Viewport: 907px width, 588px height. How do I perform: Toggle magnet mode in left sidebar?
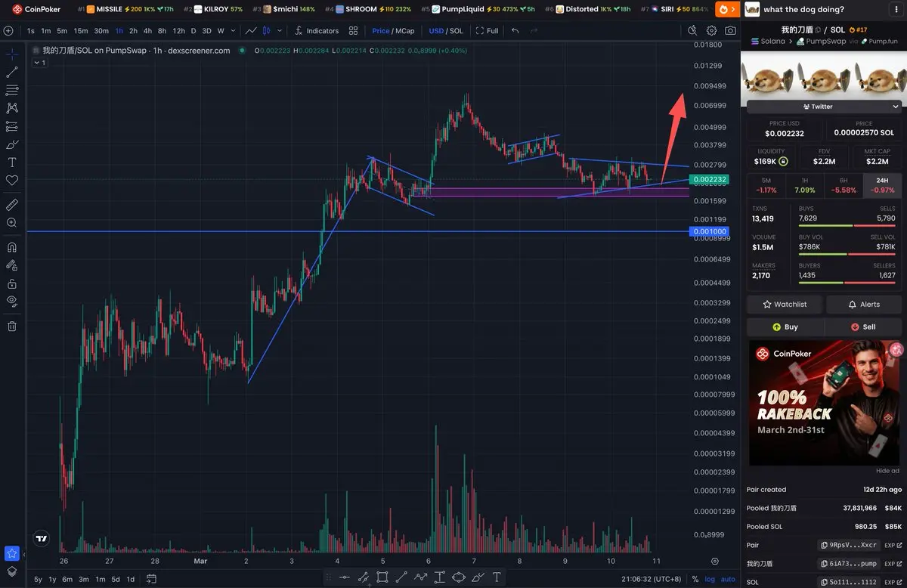pyautogui.click(x=12, y=247)
